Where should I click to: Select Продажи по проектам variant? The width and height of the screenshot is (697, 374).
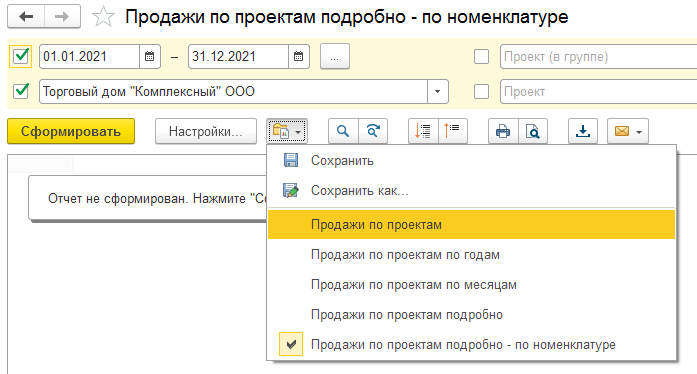tap(471, 225)
